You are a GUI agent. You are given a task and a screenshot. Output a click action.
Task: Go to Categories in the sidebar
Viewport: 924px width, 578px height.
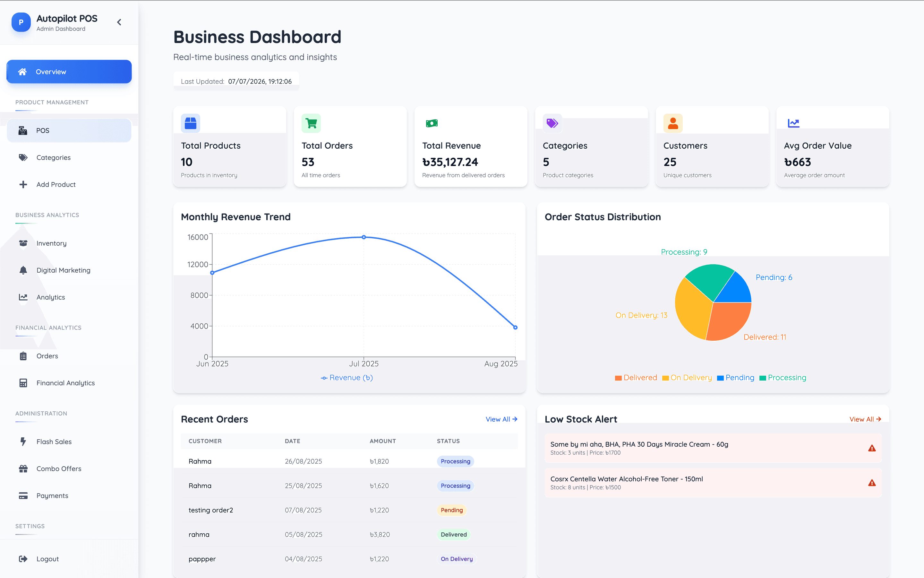(69, 157)
